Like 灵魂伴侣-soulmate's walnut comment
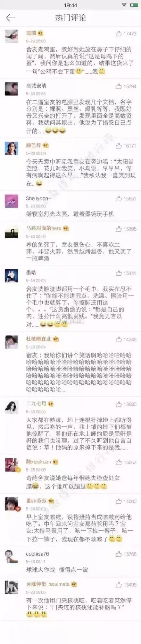141x644 pixels. point(119,585)
